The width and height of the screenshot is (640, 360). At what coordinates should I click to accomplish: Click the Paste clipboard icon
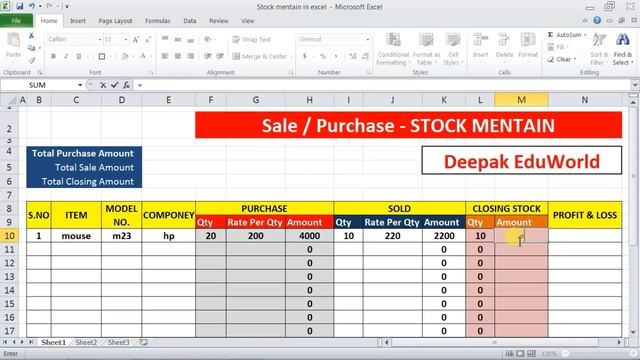[13, 40]
